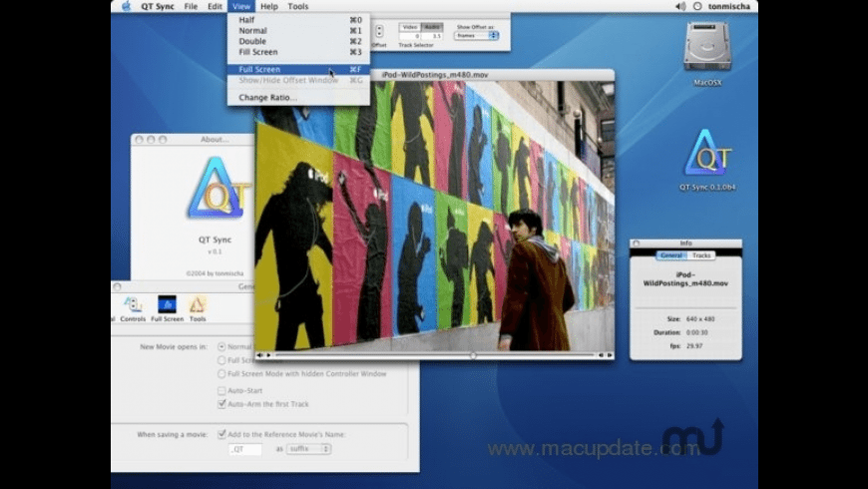Image resolution: width=868 pixels, height=489 pixels.
Task: Open the Tools menu
Action: [298, 6]
